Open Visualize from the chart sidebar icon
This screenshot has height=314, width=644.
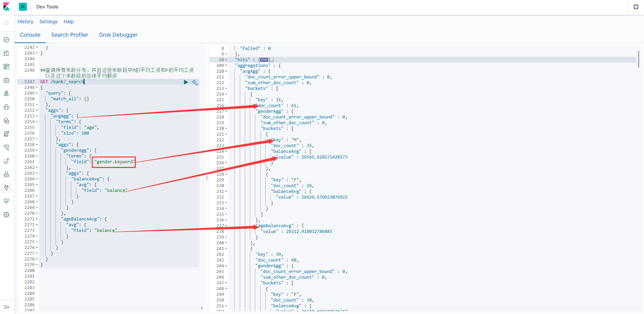6,53
